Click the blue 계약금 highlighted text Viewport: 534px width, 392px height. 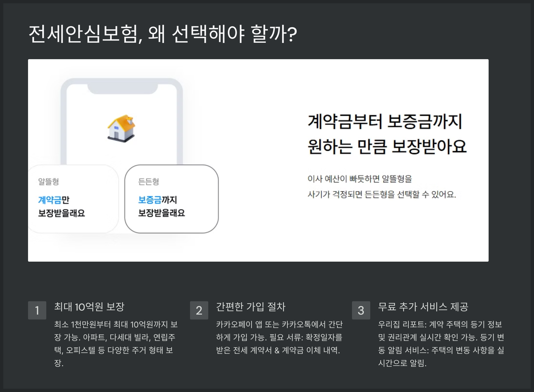(49, 200)
